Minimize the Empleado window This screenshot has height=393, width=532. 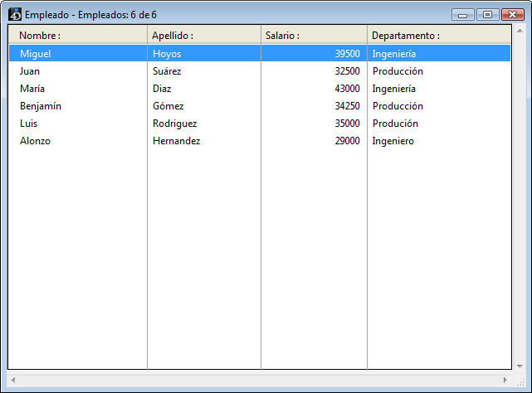(x=465, y=14)
